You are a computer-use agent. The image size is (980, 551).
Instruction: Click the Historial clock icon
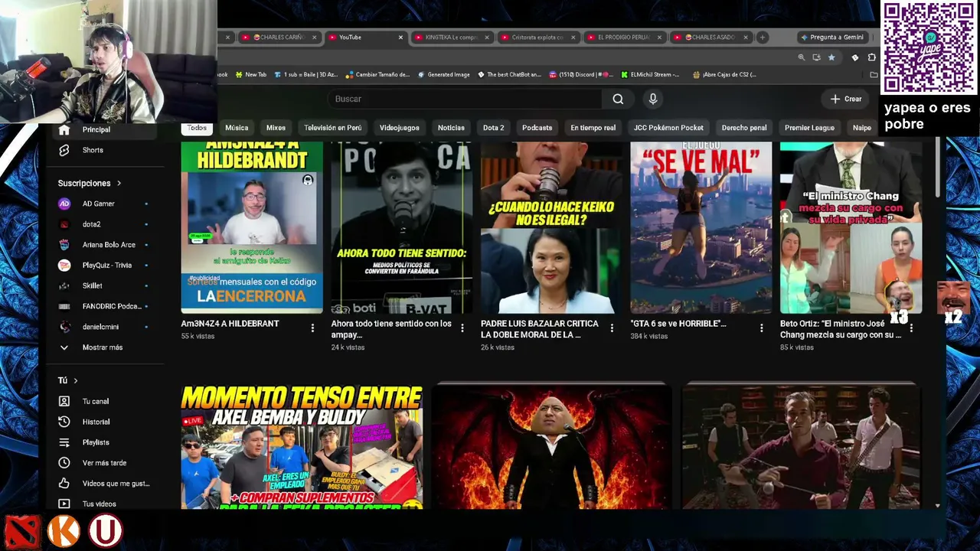click(x=64, y=422)
